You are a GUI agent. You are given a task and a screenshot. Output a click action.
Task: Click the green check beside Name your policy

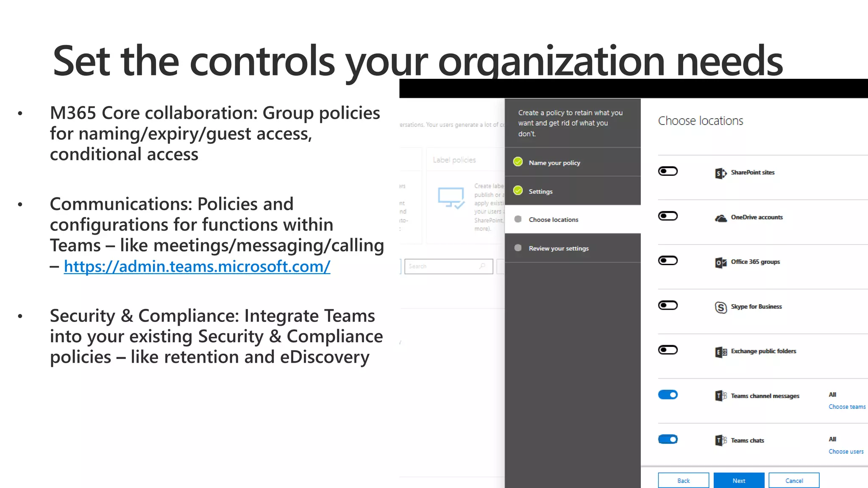[518, 162]
